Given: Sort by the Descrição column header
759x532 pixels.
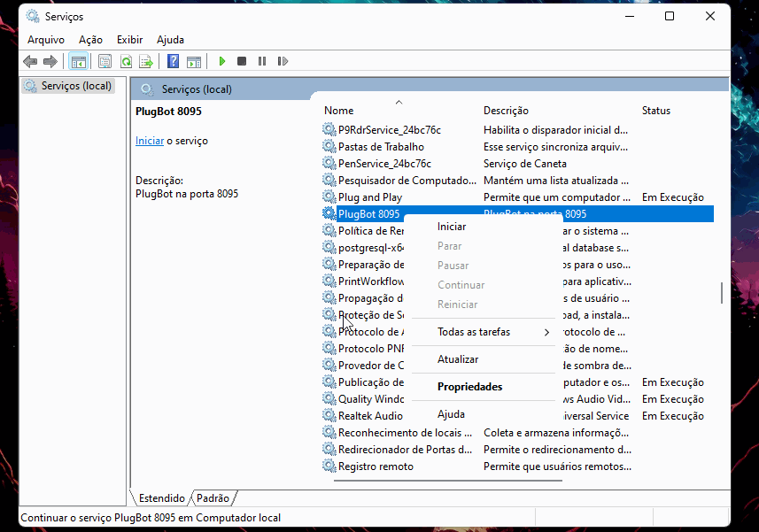Looking at the screenshot, I should pyautogui.click(x=506, y=111).
